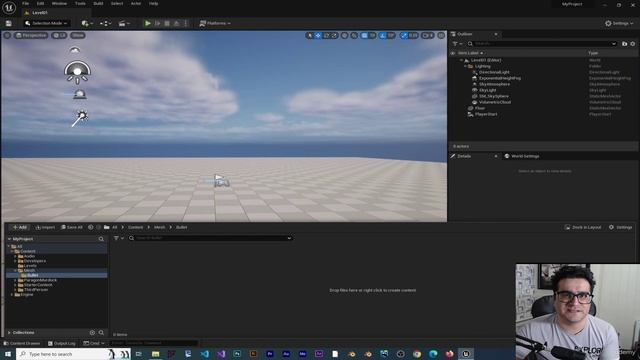Open the Output Log tab
The image size is (640, 360).
coord(62,343)
